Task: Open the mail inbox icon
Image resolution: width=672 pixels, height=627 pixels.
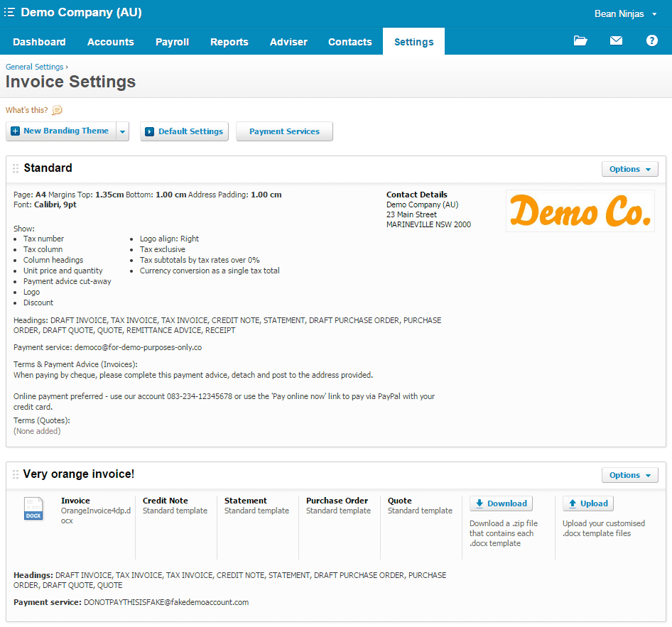Action: tap(616, 40)
